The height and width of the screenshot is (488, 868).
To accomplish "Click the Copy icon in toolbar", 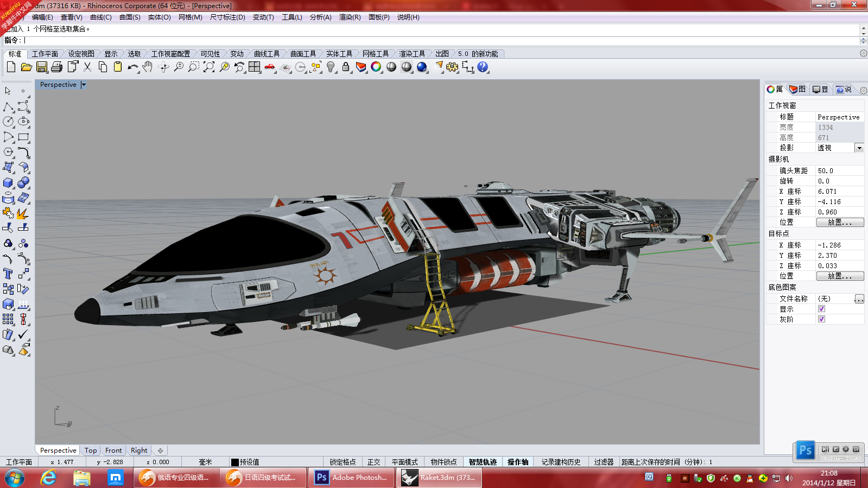I will 103,67.
